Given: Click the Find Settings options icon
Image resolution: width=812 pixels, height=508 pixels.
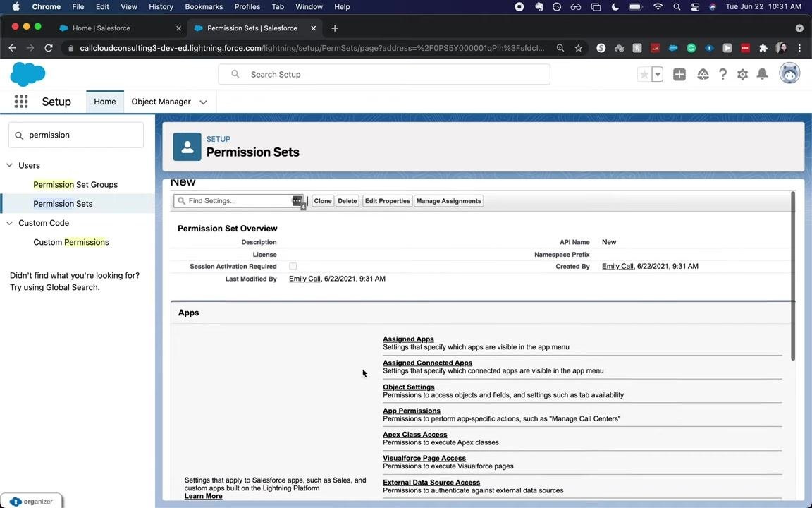Looking at the screenshot, I should click(x=297, y=200).
